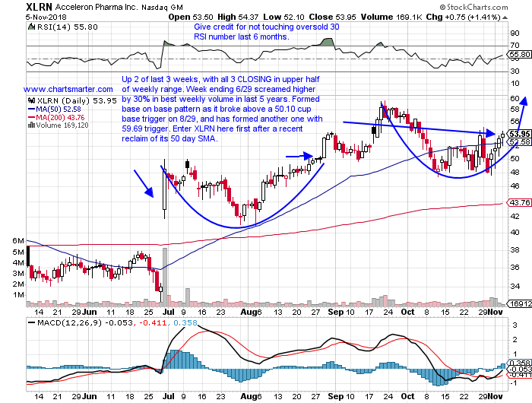Click the red -0.411 MACD signal value
532x403 pixels.
[153, 322]
